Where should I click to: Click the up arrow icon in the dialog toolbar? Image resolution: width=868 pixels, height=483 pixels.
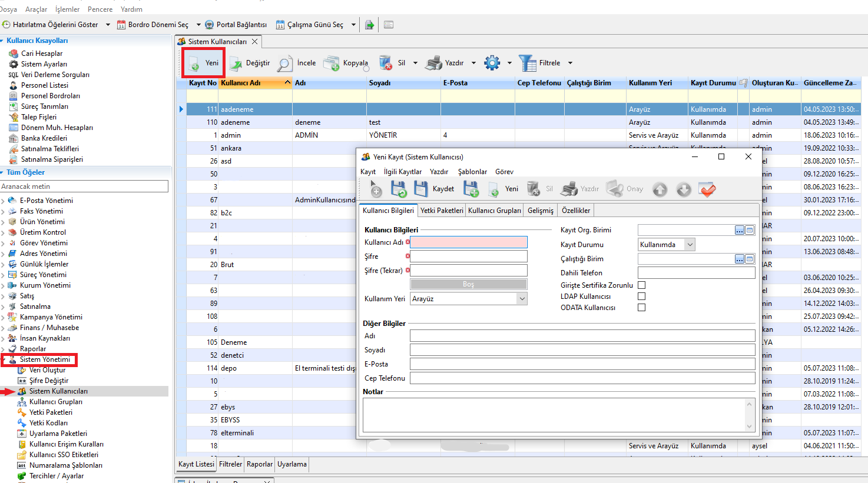point(660,189)
